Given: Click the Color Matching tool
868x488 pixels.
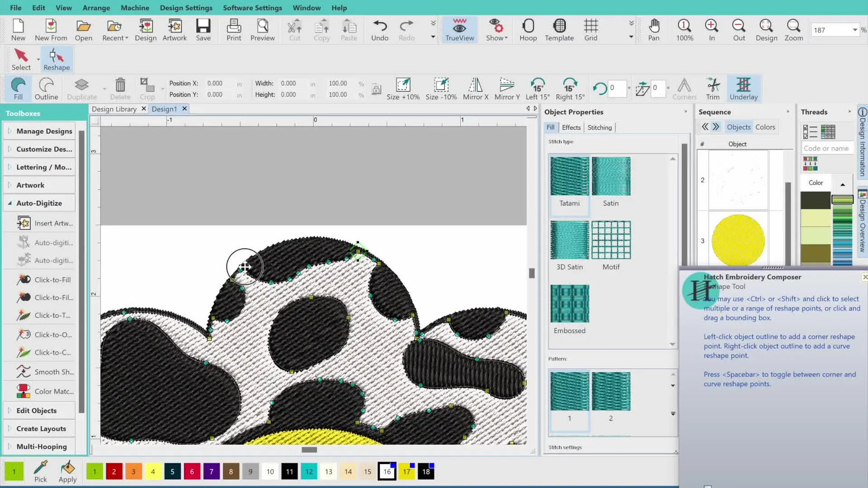Looking at the screenshot, I should click(46, 391).
